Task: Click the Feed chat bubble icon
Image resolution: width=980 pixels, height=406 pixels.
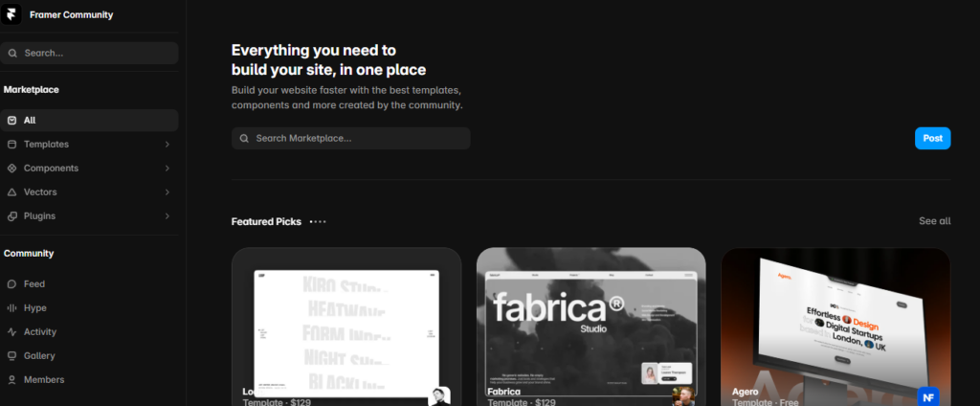Action: (x=11, y=284)
